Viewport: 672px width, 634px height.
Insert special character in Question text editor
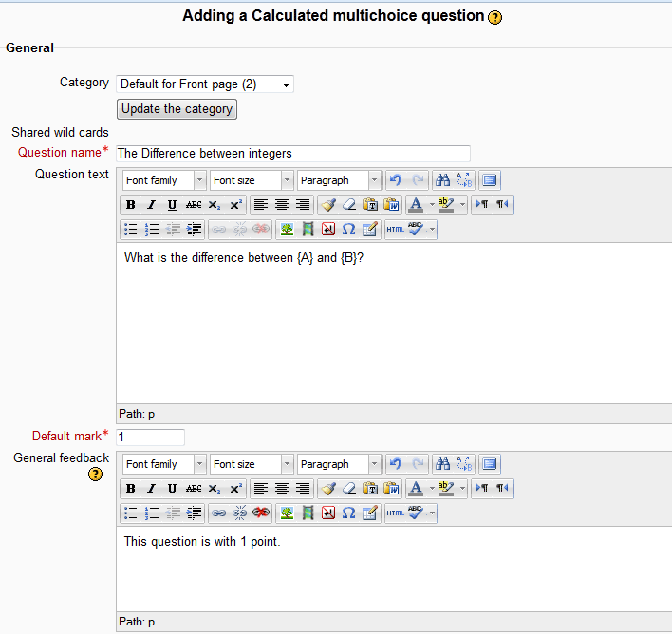[348, 230]
